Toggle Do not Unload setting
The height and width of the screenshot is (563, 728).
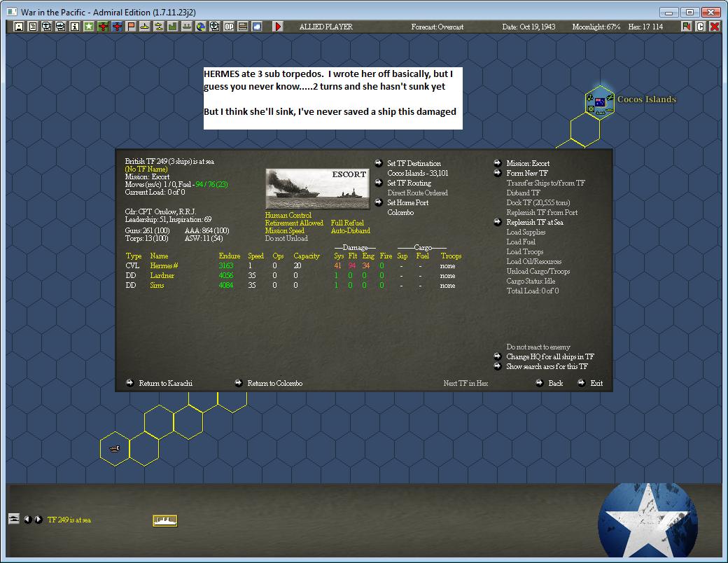point(286,238)
